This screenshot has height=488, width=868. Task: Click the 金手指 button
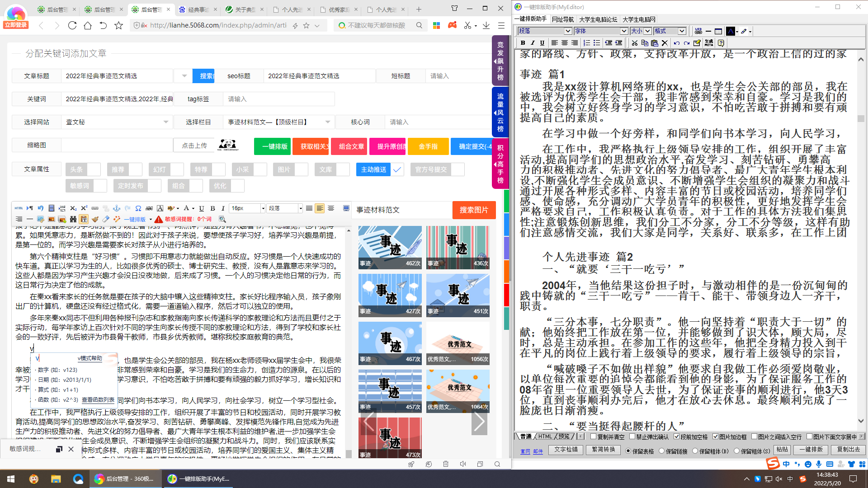[428, 146]
